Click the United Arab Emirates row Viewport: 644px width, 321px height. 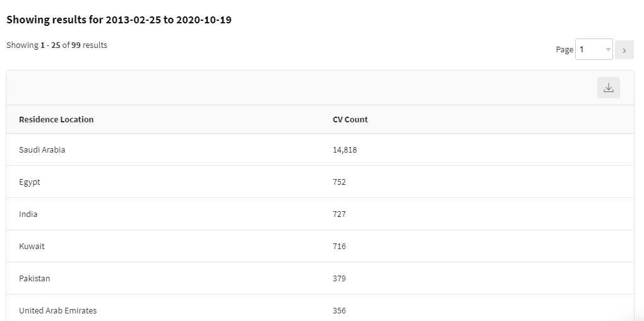pyautogui.click(x=58, y=310)
